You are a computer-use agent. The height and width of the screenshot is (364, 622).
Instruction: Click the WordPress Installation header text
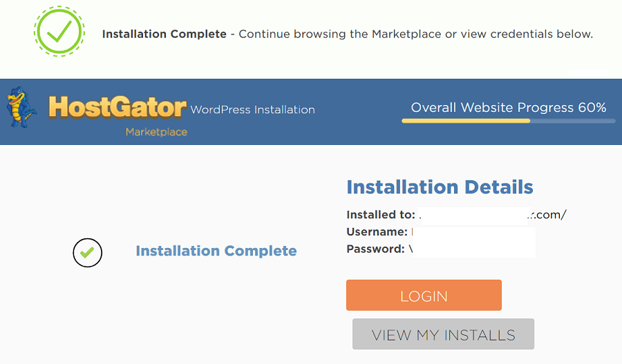click(x=252, y=109)
